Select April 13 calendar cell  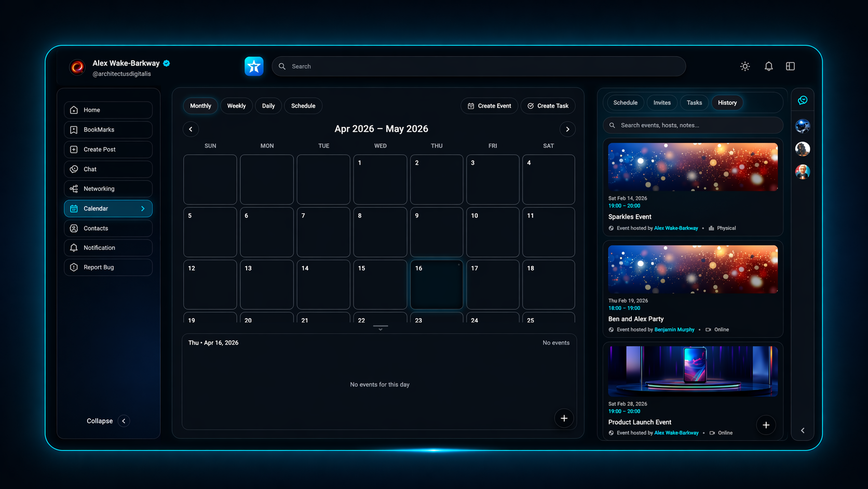coord(267,285)
